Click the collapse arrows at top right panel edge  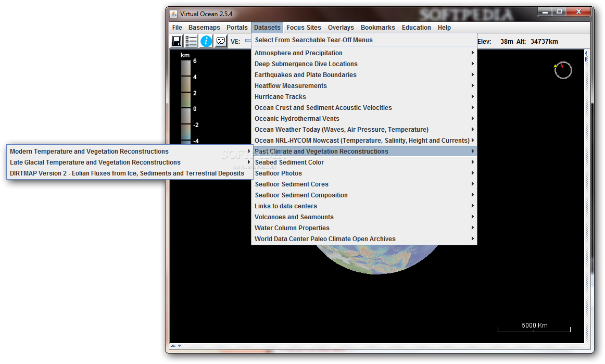(586, 56)
